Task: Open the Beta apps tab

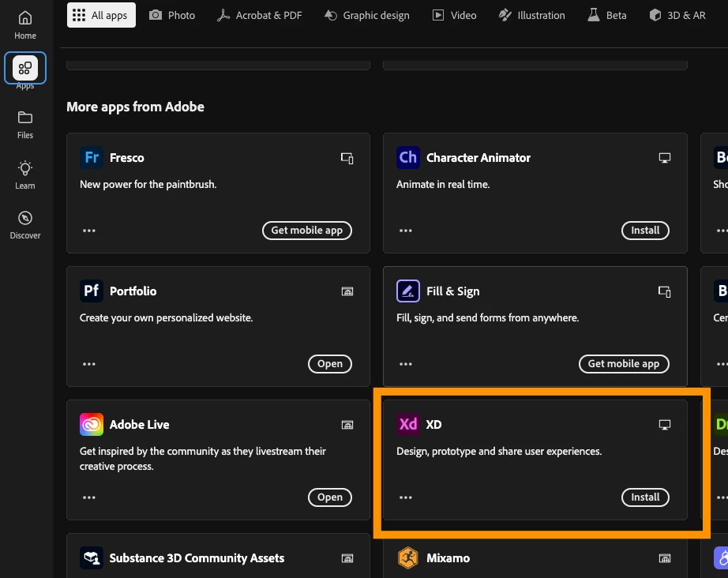Action: click(607, 15)
